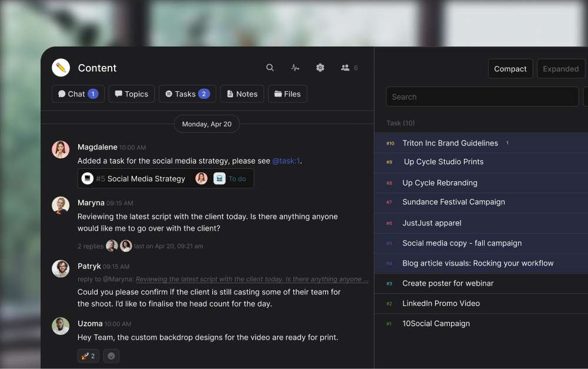This screenshot has width=588, height=369.
Task: Open the 'Monday, Apr 20' date divider
Action: (206, 124)
